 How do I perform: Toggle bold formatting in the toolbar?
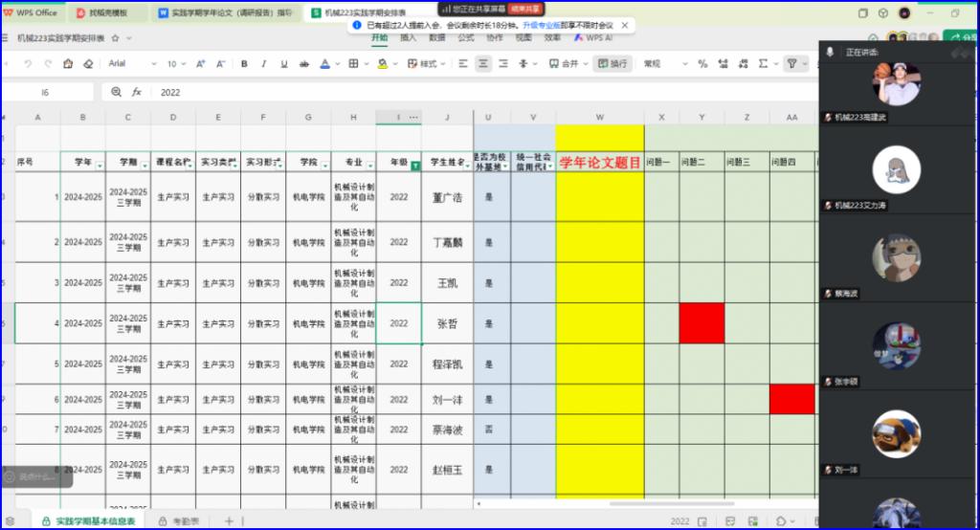click(244, 64)
